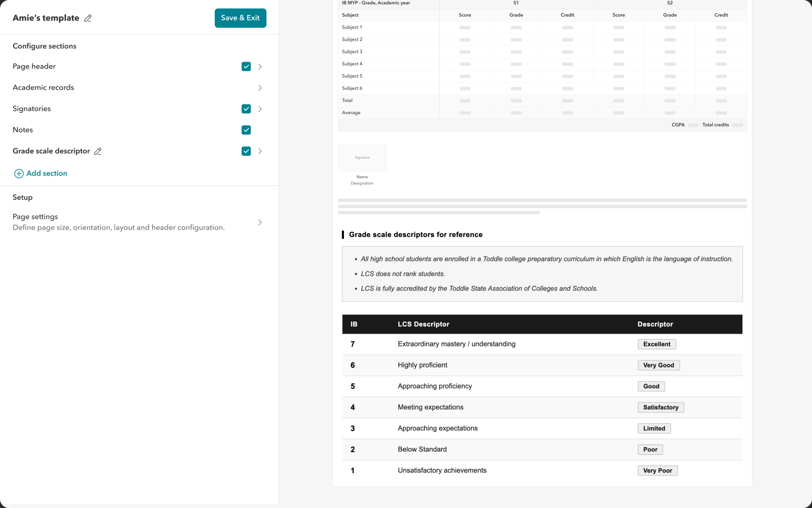The image size is (812, 508).
Task: Click the 'Total credits' label
Action: point(715,125)
